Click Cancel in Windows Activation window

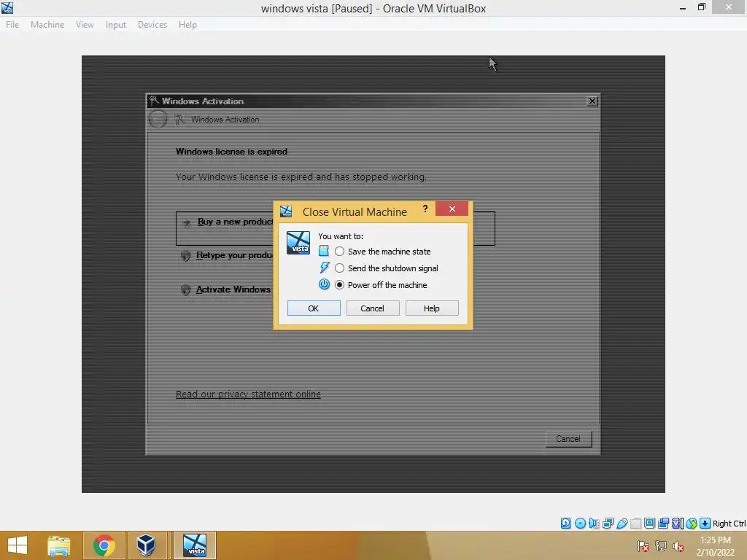pos(568,438)
